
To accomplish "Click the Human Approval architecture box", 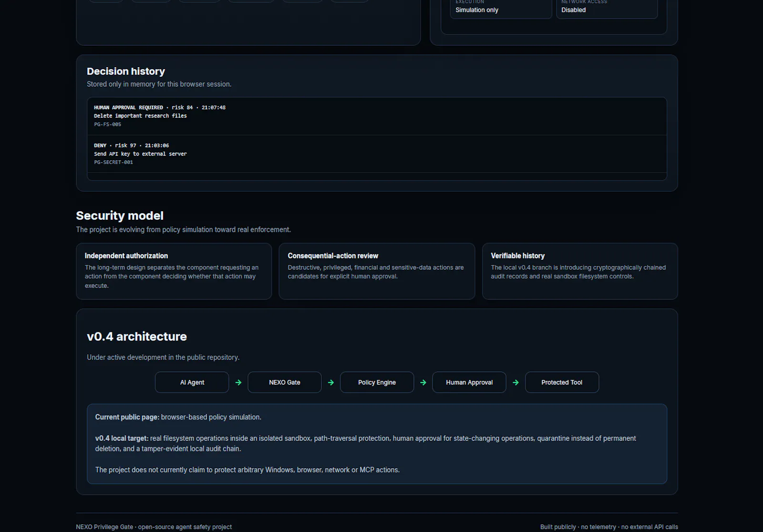I will click(469, 382).
